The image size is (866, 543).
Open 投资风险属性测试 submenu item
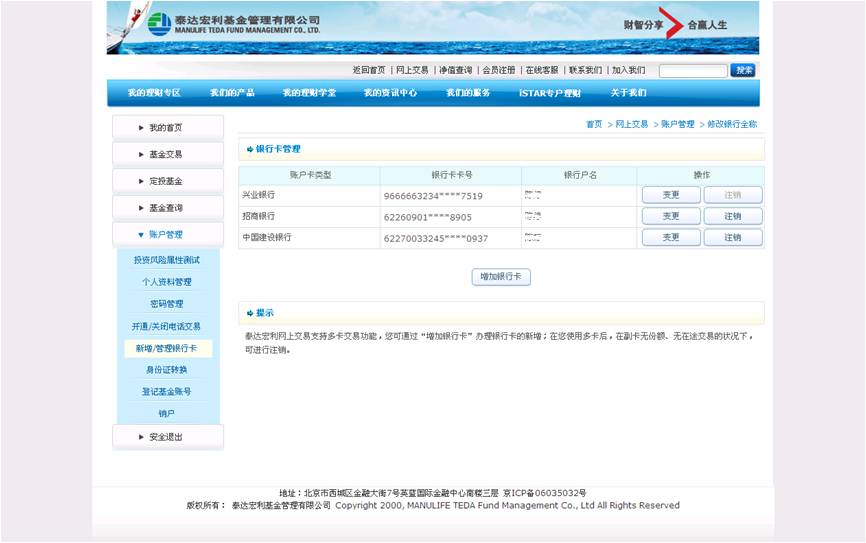click(x=167, y=260)
